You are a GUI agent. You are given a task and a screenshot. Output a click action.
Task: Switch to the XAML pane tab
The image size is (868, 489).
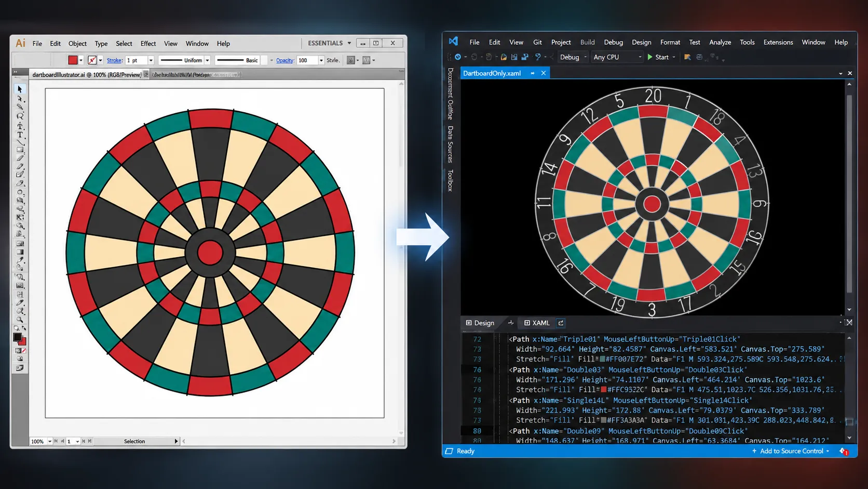(x=537, y=323)
